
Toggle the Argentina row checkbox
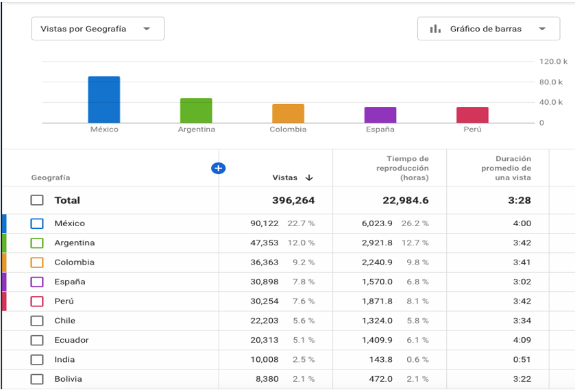[37, 243]
